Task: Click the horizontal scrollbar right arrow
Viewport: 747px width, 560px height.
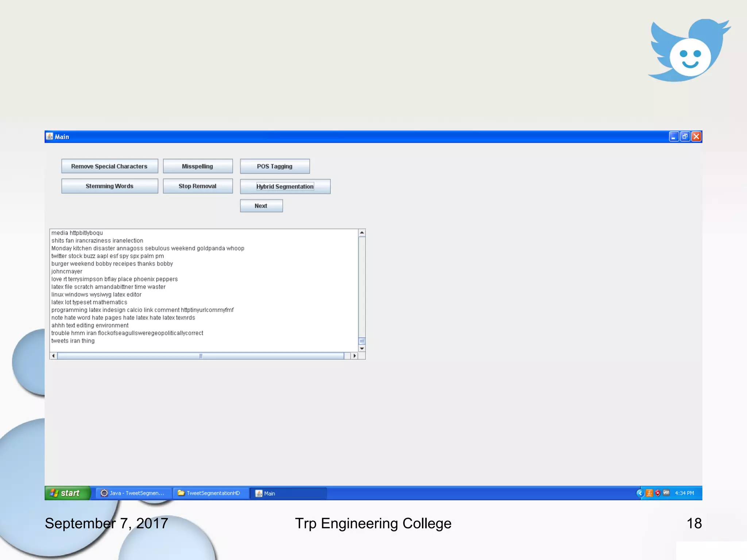Action: (x=354, y=356)
